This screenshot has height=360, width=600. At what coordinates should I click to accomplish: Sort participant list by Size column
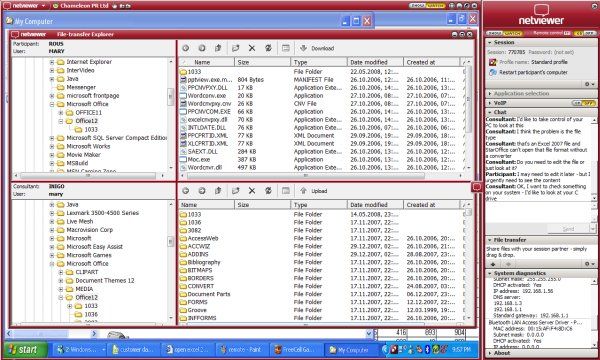point(262,62)
